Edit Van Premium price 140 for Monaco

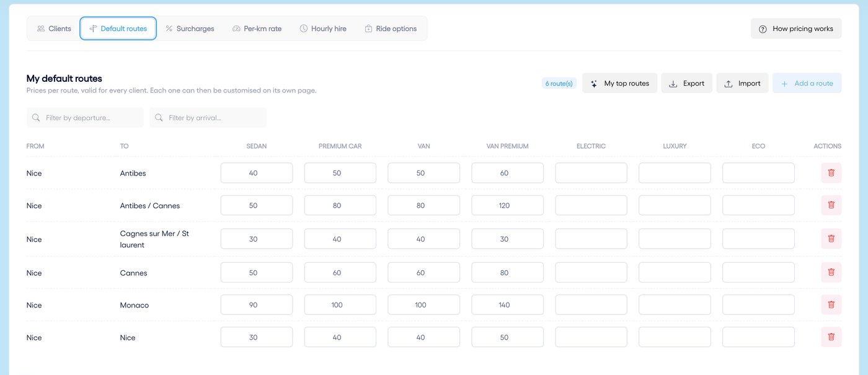(507, 304)
